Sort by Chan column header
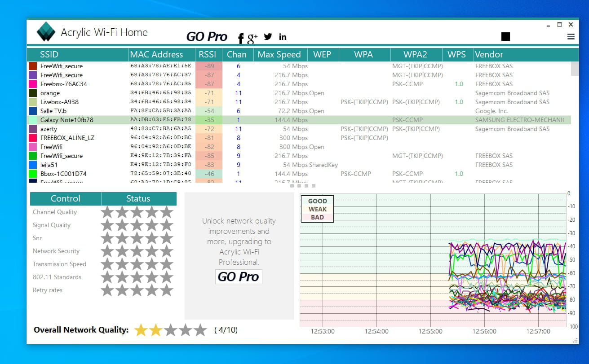This screenshot has width=589, height=364. pos(237,54)
